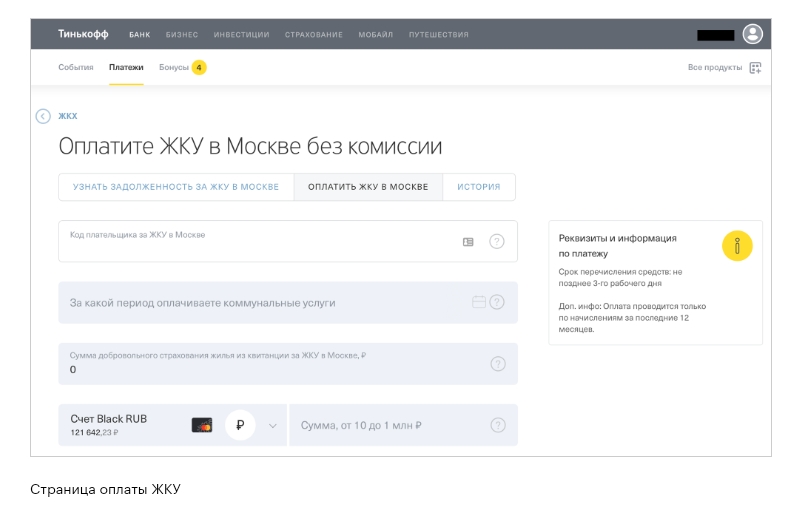Click the yellow info icon in details panel
This screenshot has width=799, height=511.
pos(736,246)
